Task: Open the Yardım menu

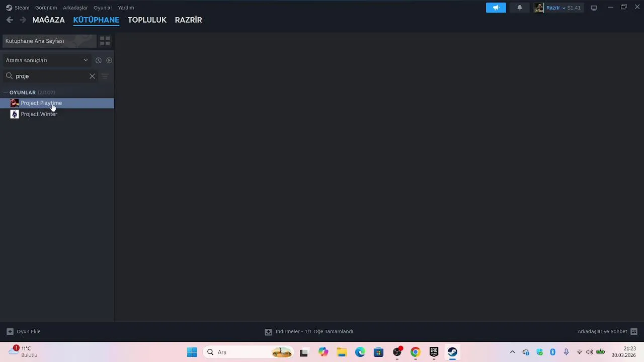Action: click(126, 8)
